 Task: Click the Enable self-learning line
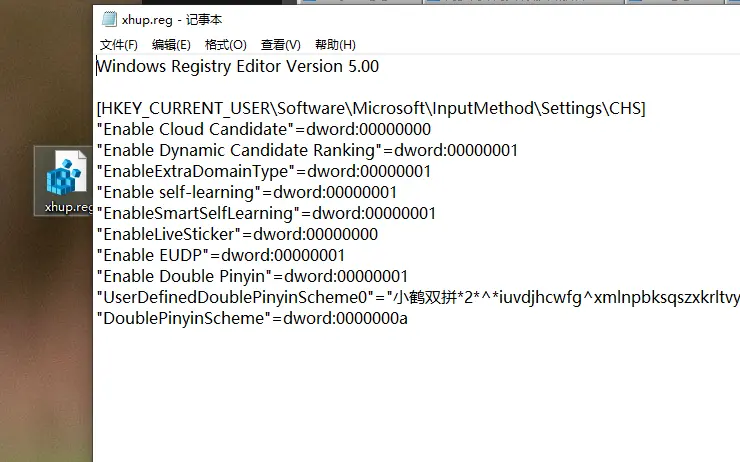click(246, 192)
